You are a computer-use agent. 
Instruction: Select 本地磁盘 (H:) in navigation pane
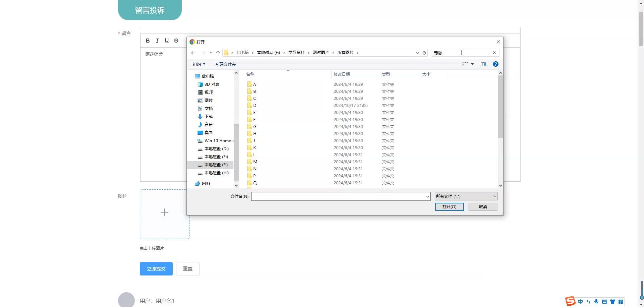coord(216,173)
